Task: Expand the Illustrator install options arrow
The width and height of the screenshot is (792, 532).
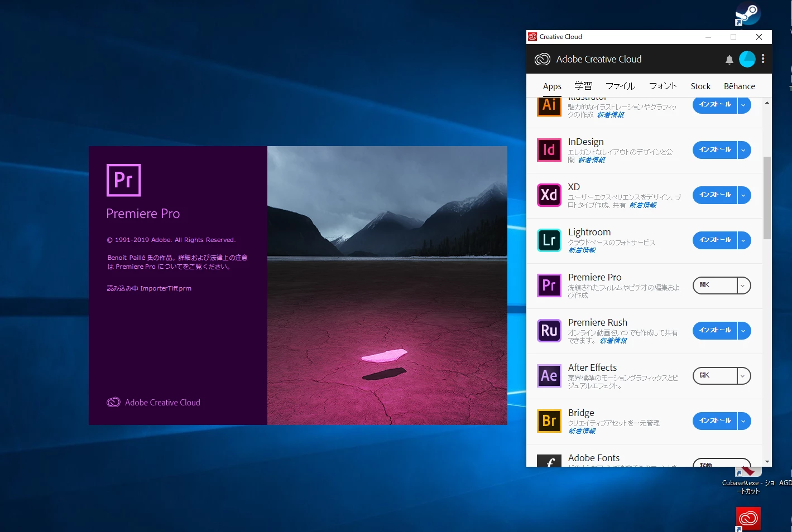Action: pos(743,105)
